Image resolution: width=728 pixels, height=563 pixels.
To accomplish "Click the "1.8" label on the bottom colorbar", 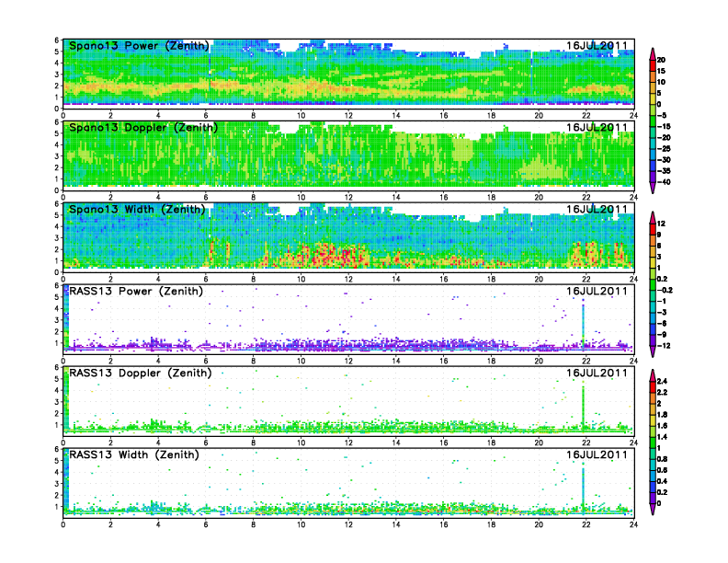I will [663, 415].
